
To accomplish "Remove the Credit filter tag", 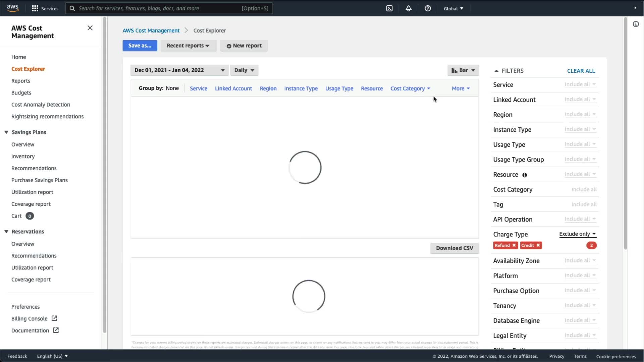I will pyautogui.click(x=538, y=245).
